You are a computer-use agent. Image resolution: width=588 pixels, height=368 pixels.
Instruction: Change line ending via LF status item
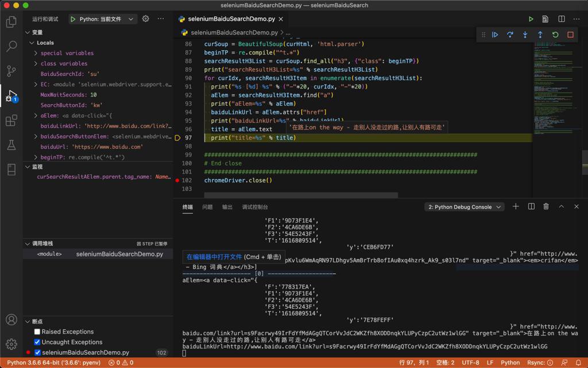[x=490, y=363]
